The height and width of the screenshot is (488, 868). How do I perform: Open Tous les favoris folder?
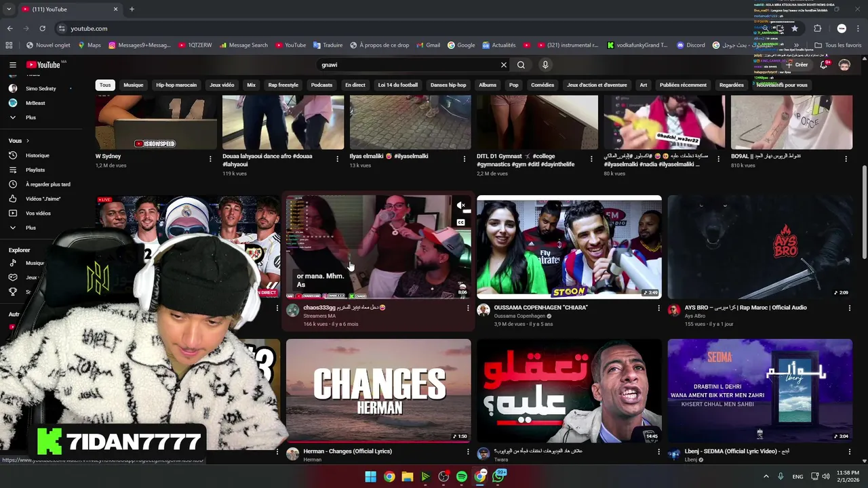point(837,45)
